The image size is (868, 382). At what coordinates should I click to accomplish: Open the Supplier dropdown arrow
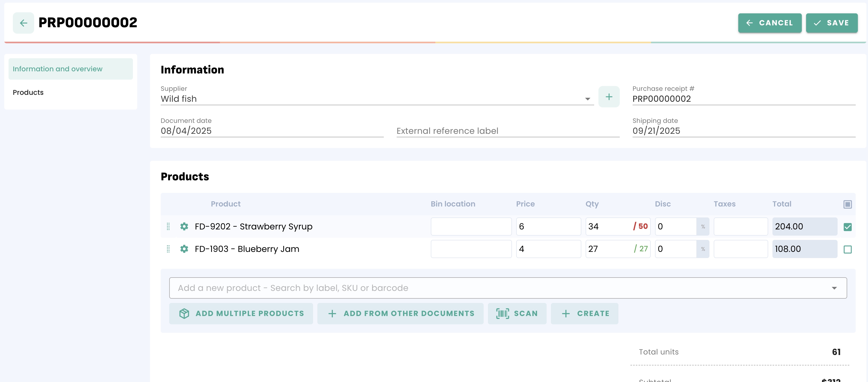pos(587,99)
